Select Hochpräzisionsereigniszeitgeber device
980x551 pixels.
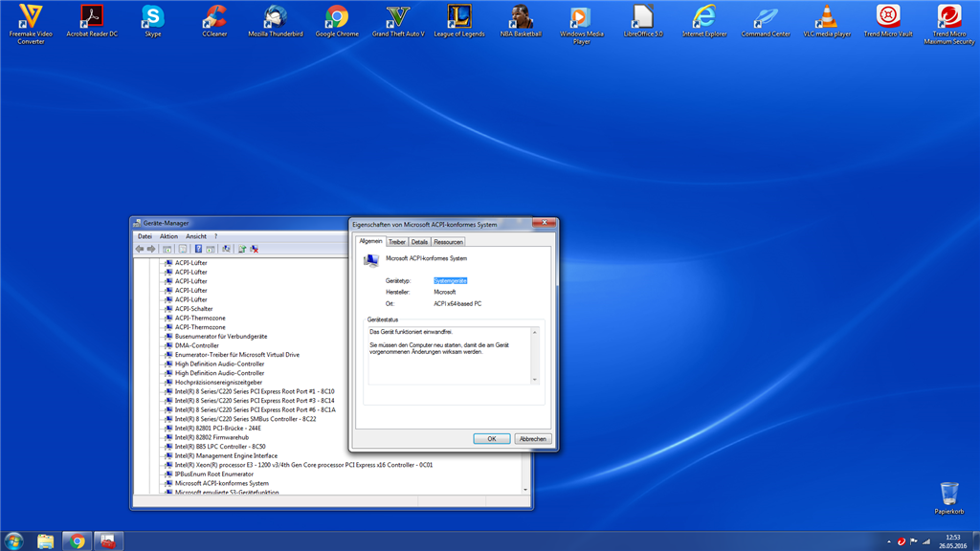click(x=218, y=383)
